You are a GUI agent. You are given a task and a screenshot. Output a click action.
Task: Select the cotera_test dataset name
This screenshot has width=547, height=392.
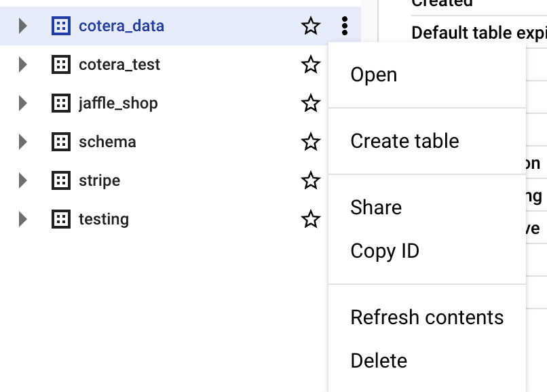[119, 65]
